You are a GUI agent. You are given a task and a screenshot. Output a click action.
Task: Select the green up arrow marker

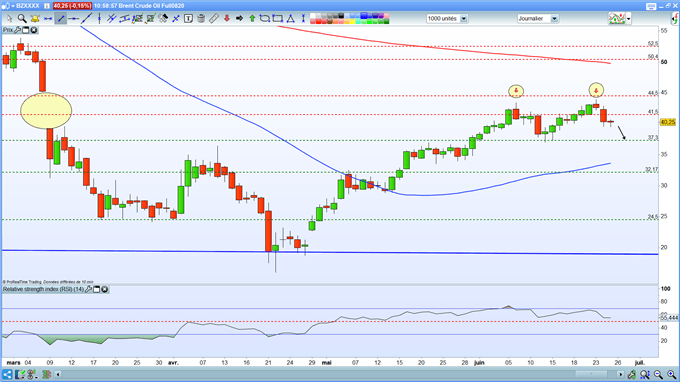point(252,18)
